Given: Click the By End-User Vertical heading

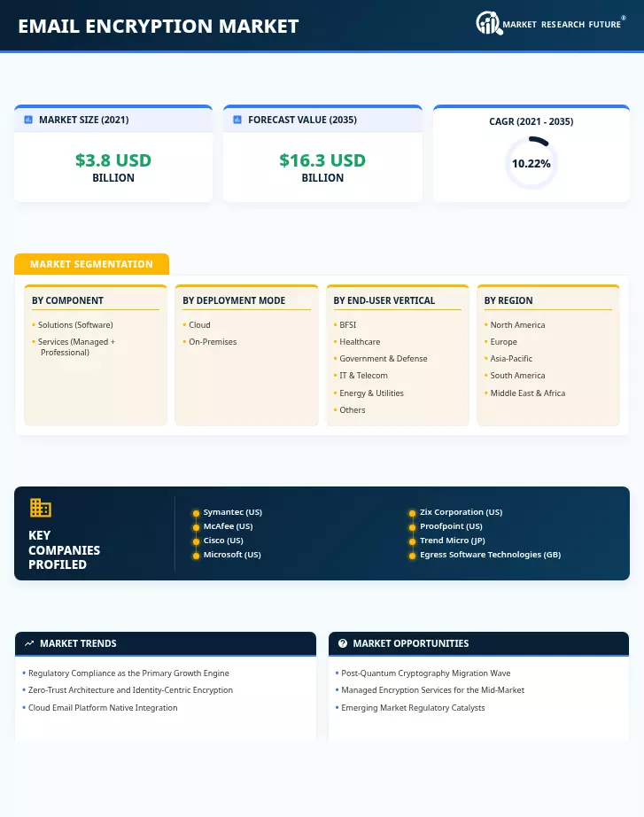Looking at the screenshot, I should [384, 300].
